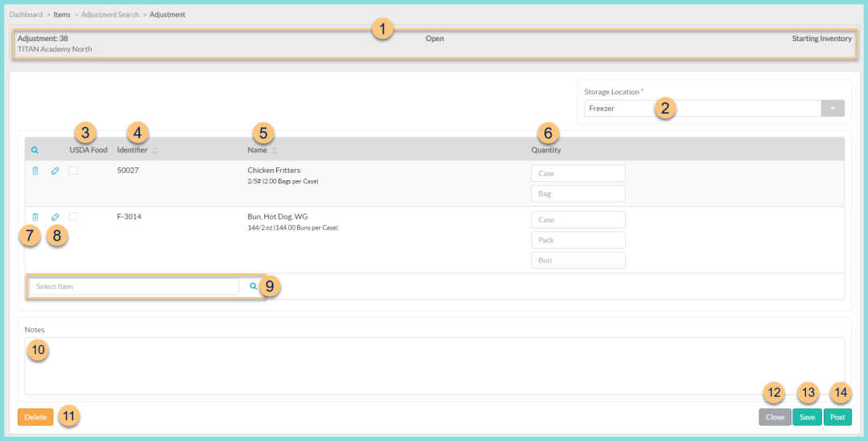Click inside the Notes text area
The height and width of the screenshot is (441, 868).
tap(435, 365)
